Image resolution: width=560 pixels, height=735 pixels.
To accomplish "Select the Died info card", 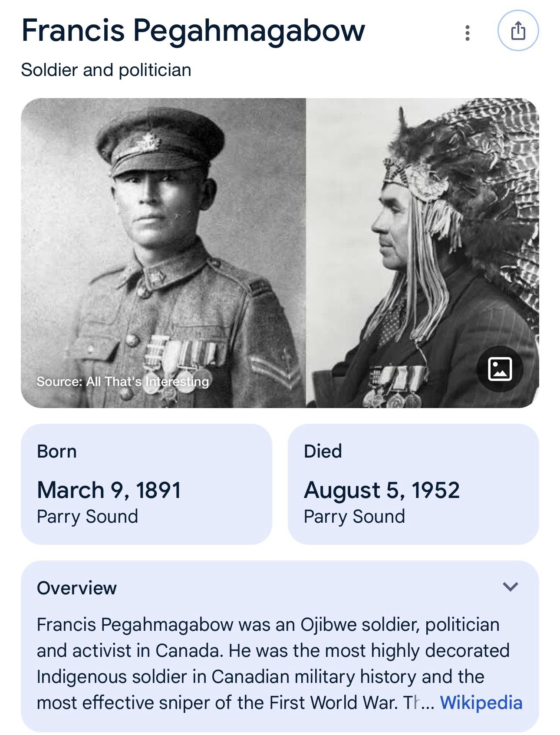I will pos(413,484).
